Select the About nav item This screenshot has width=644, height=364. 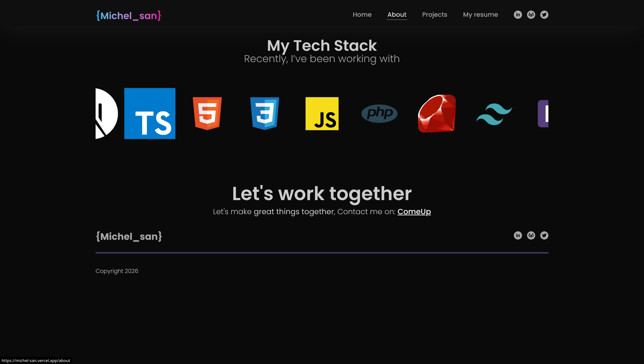[397, 15]
